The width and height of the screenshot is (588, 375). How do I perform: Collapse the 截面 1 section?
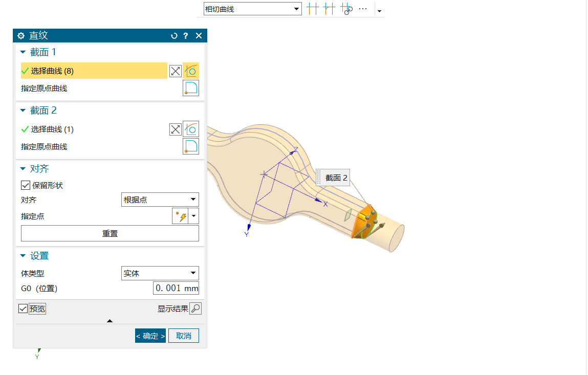23,52
